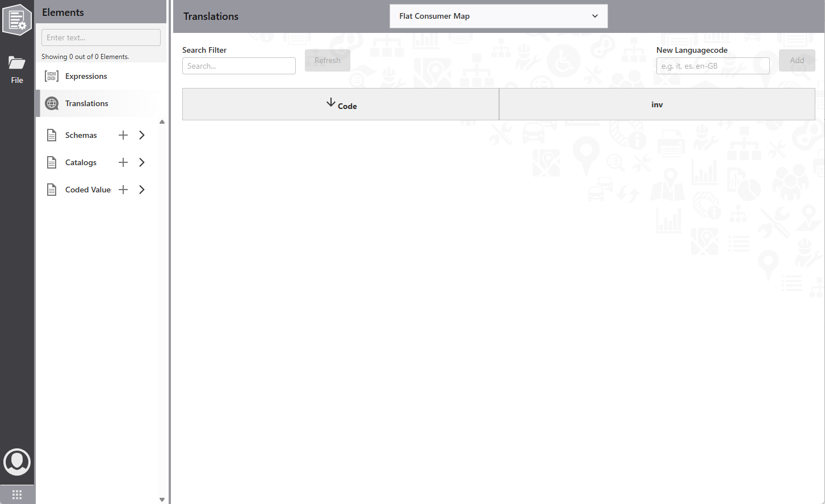Select the Expressions barcode icon
Screen dimensions: 825x504
(x=51, y=75)
